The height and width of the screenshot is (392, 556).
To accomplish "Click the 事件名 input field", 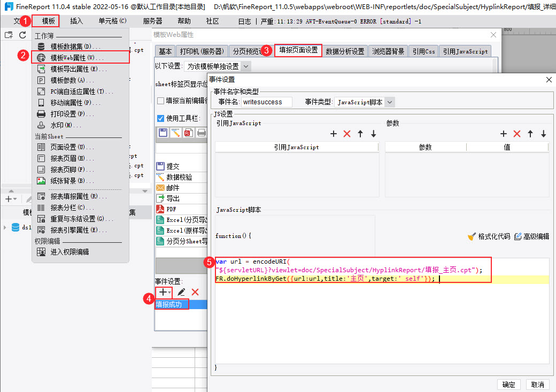I will [267, 102].
